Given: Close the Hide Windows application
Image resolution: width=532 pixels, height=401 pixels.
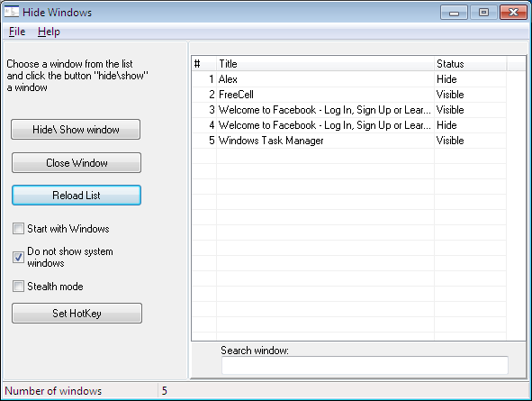Looking at the screenshot, I should click(x=513, y=13).
